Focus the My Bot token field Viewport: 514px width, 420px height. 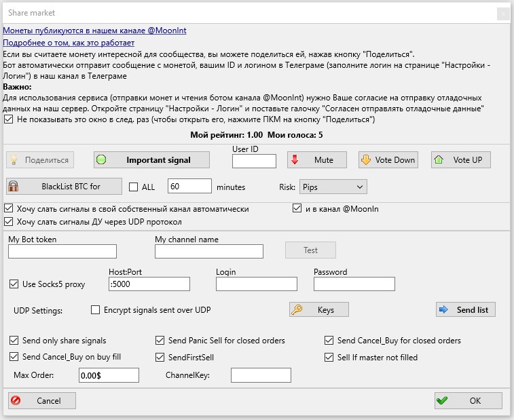(72, 252)
